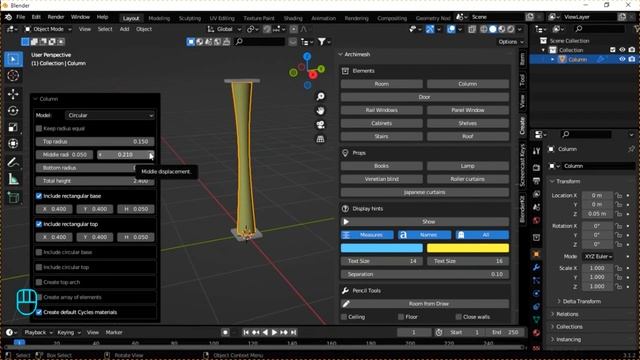640x360 pixels.
Task: Enable snapping magnet icon in header
Action: pos(267,29)
